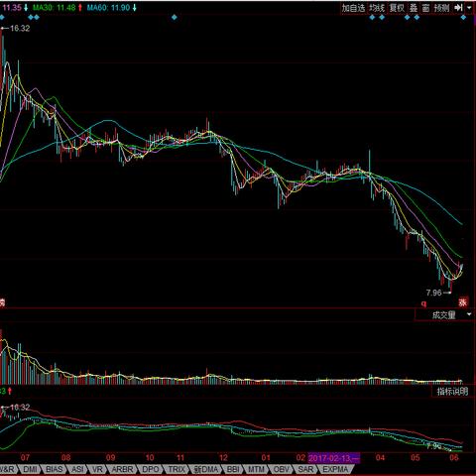Toggle the 均线 moving average button
The image size is (476, 476).
click(377, 8)
